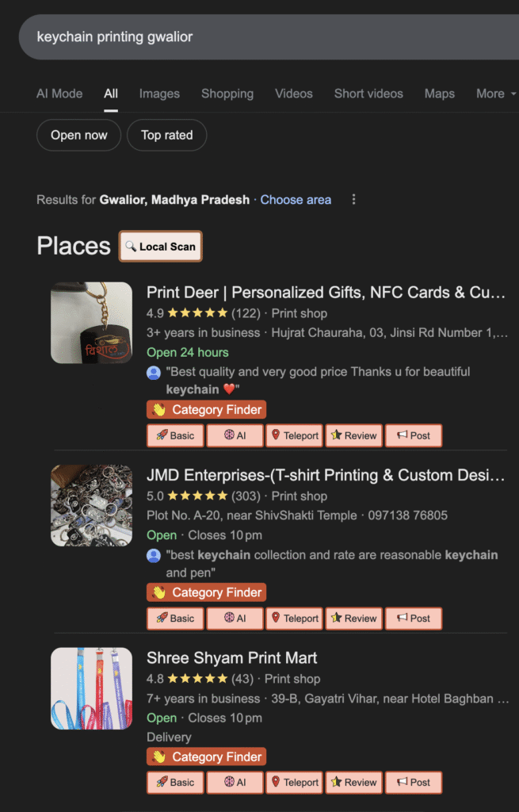Open Print Deer keychain thumbnail photo
Screen dimensions: 519x812
[91, 323]
